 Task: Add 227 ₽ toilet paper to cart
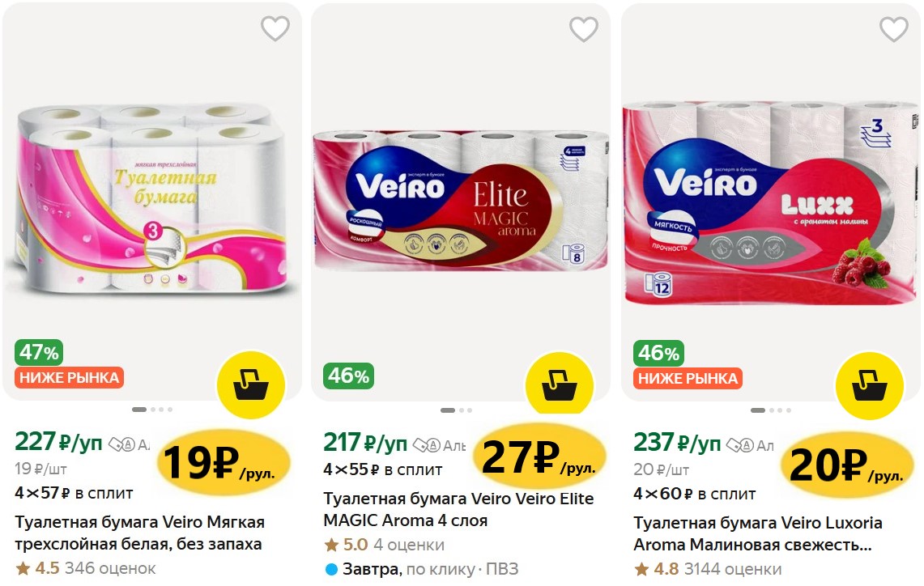pos(251,385)
